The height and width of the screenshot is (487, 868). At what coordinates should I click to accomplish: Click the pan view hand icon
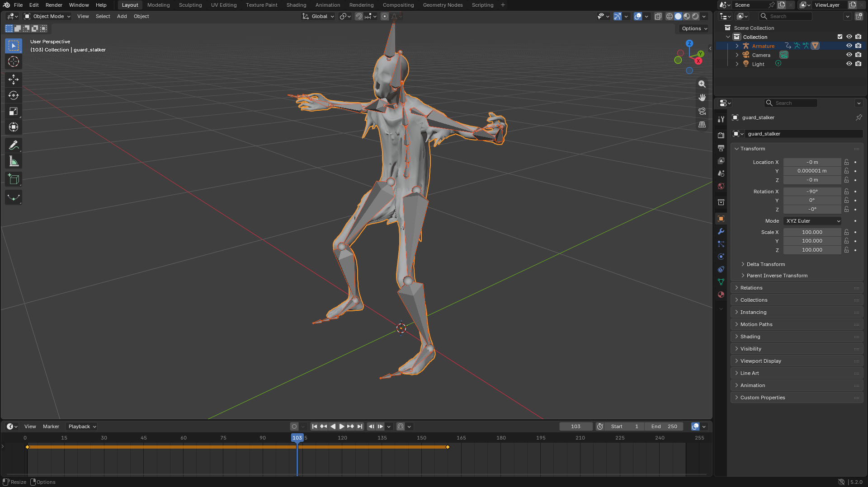(702, 98)
